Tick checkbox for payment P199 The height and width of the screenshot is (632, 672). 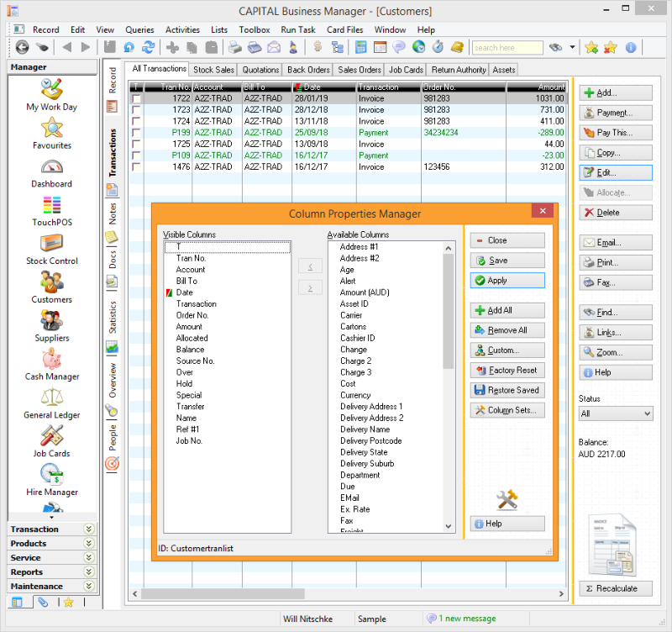pyautogui.click(x=136, y=133)
